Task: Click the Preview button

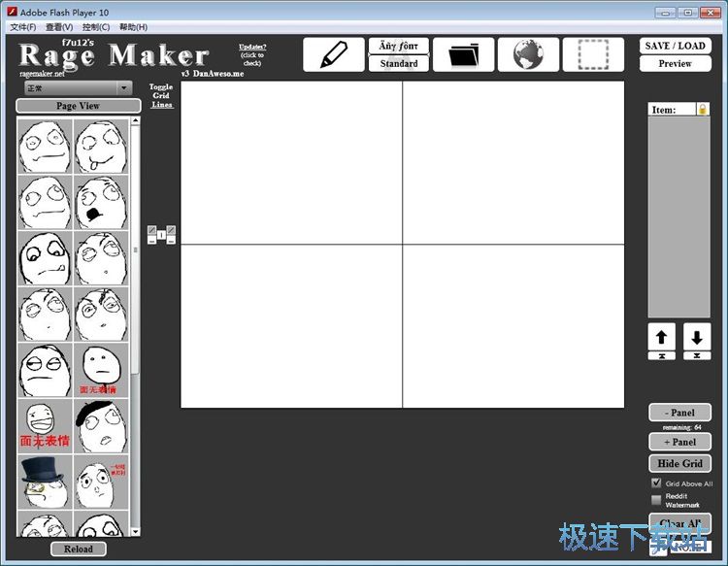Action: (675, 64)
